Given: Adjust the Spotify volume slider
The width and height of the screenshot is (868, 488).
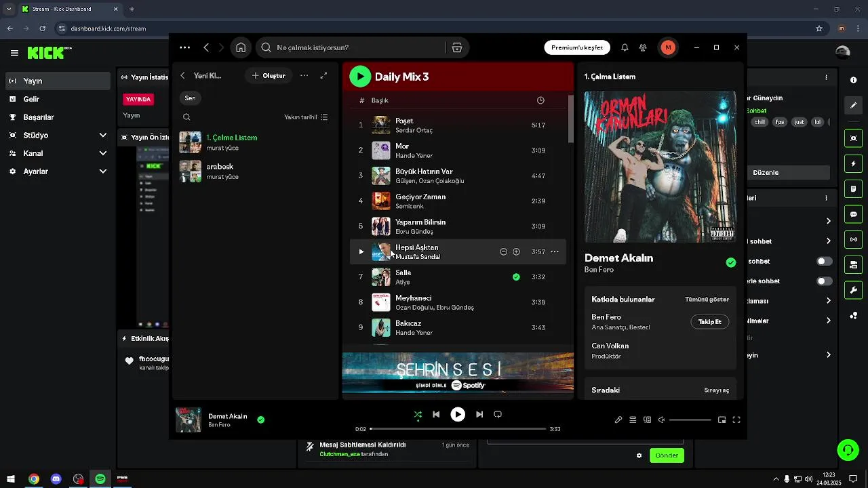Looking at the screenshot, I should pos(690,420).
